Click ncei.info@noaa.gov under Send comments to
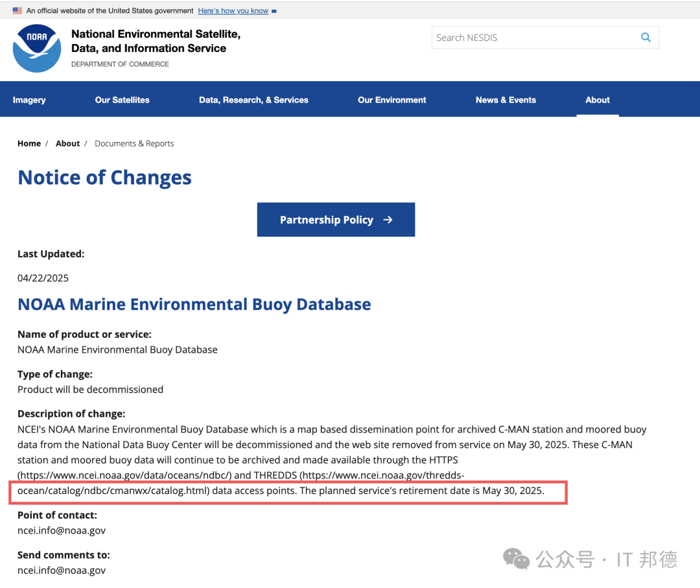The image size is (700, 588). (62, 570)
